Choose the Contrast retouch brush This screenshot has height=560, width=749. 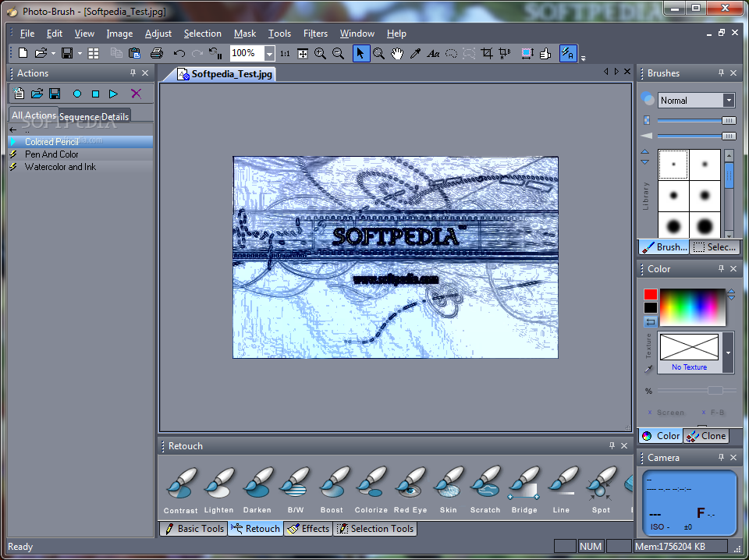click(180, 491)
